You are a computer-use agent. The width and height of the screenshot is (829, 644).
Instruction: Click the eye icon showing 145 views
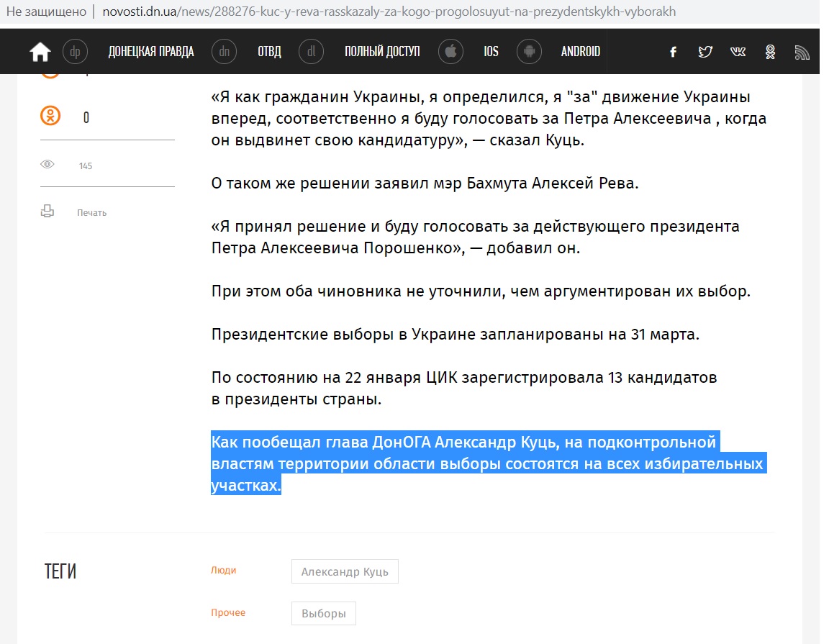(47, 164)
